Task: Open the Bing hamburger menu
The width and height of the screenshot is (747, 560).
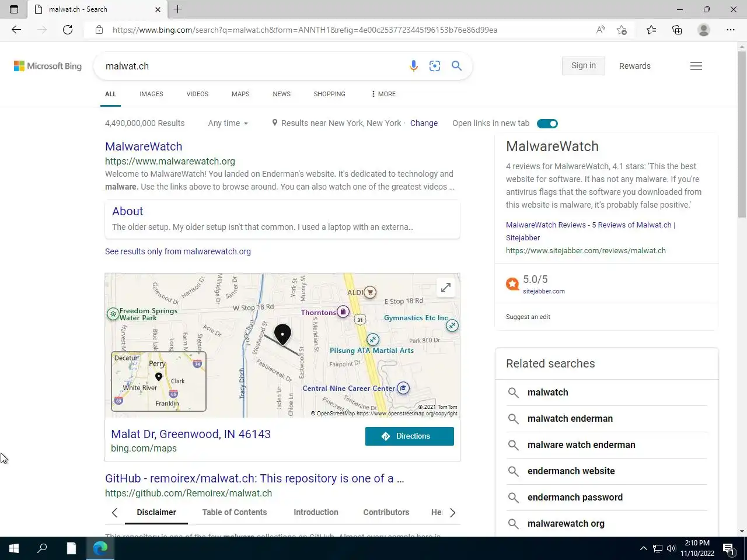Action: coord(696,66)
